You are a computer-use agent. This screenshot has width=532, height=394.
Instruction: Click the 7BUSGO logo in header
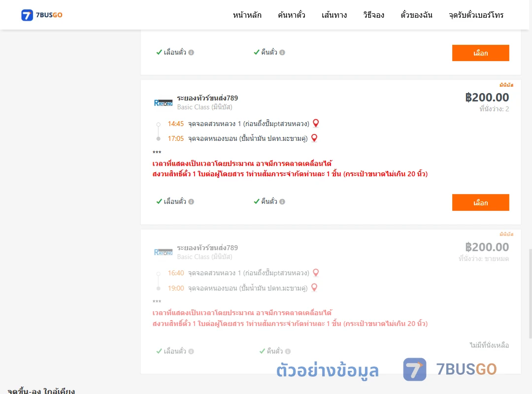(42, 15)
